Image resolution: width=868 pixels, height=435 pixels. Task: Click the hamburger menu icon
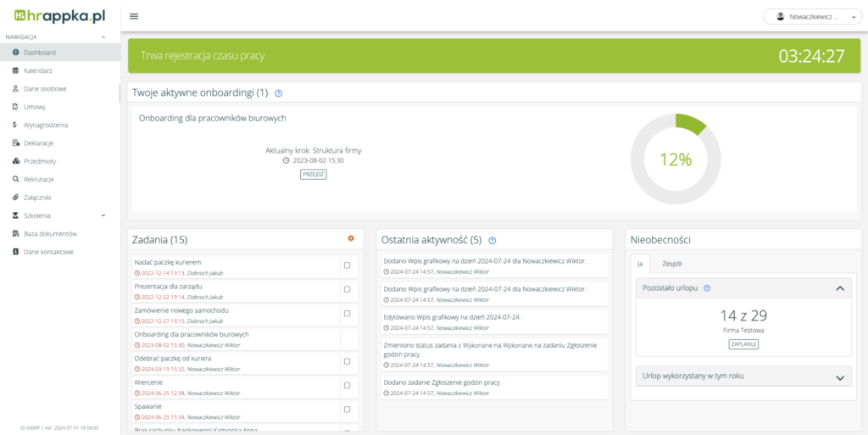(x=134, y=16)
